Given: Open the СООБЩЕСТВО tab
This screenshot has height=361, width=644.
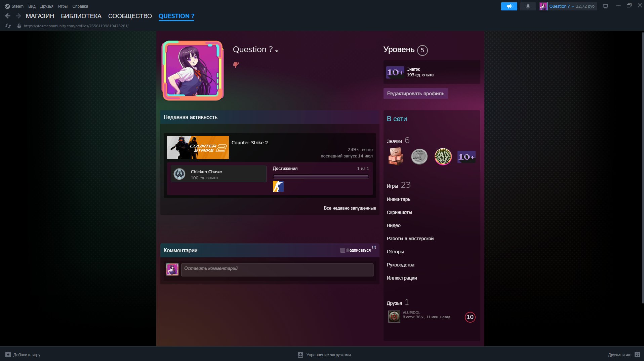Looking at the screenshot, I should pos(130,16).
